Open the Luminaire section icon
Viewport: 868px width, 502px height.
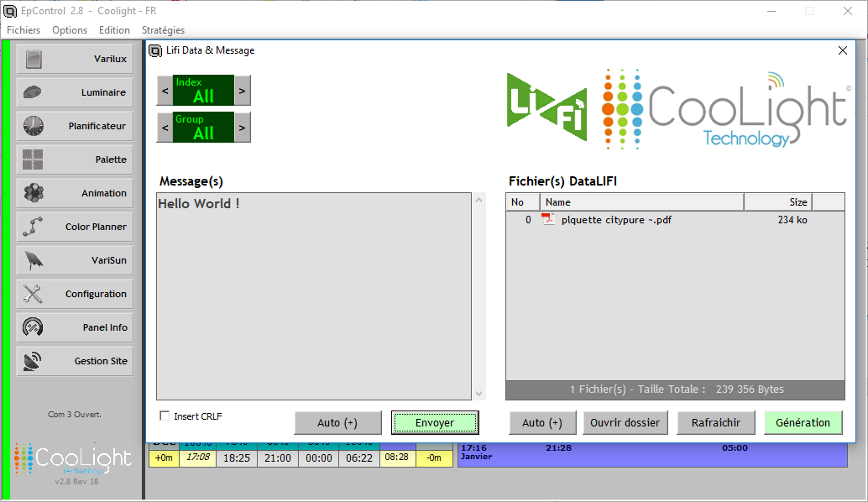pos(33,92)
